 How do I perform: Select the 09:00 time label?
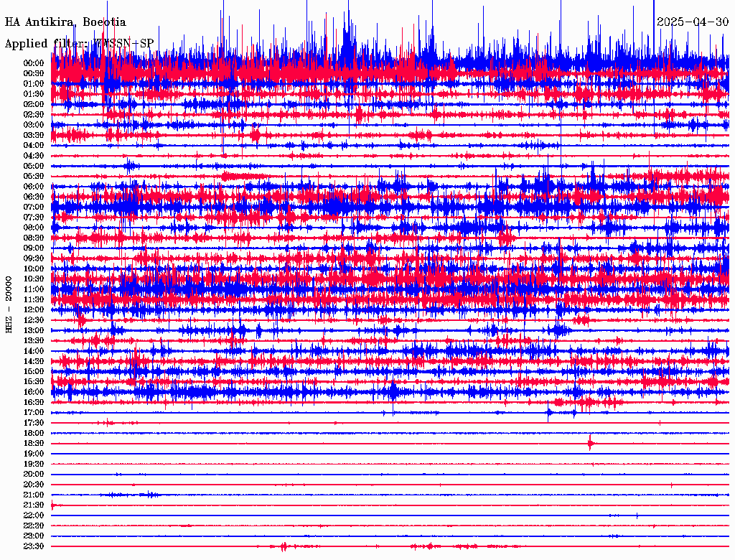(34, 248)
